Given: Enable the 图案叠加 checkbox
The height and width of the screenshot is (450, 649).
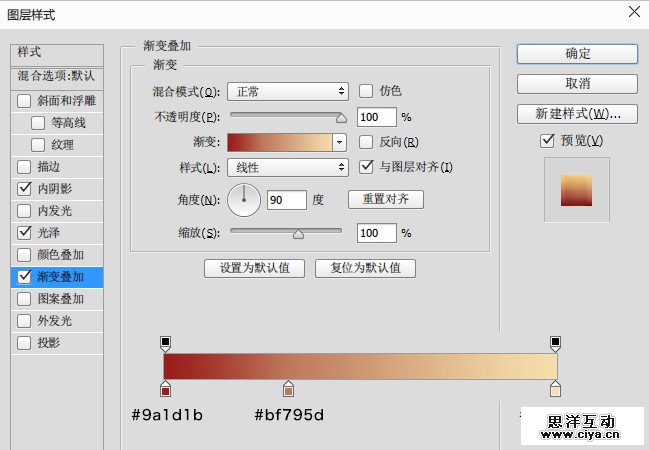Looking at the screenshot, I should point(24,298).
